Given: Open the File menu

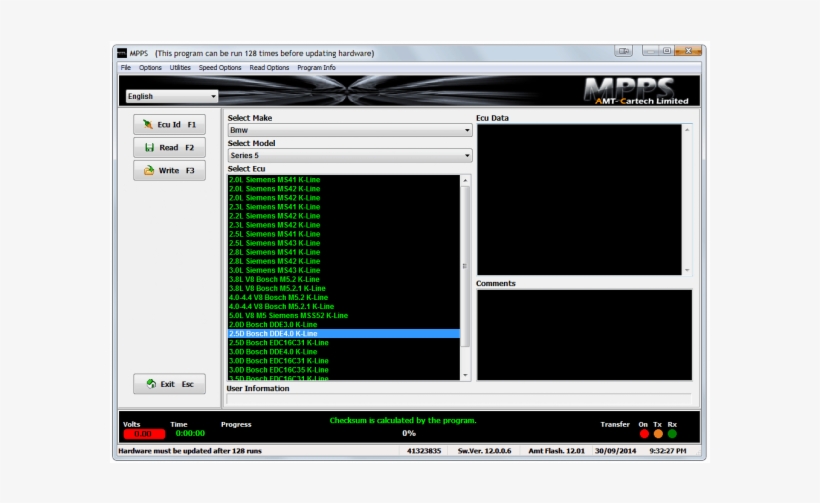Looking at the screenshot, I should [126, 68].
